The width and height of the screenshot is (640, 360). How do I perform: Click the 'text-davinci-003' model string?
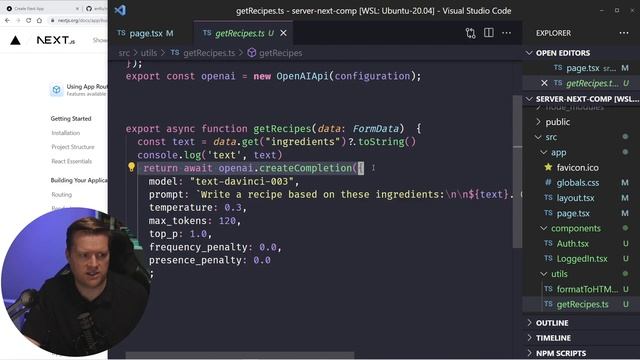coord(241,181)
